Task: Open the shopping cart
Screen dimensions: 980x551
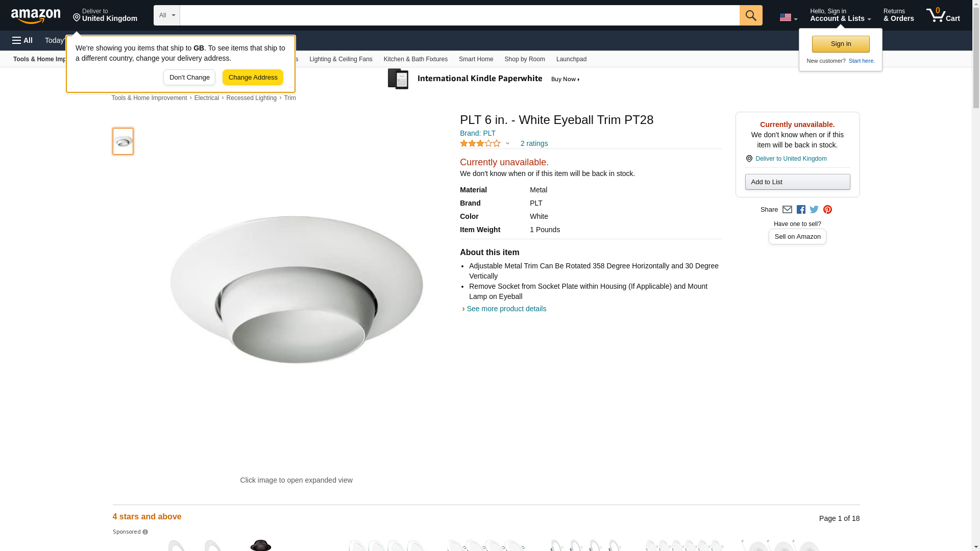Action: [943, 15]
